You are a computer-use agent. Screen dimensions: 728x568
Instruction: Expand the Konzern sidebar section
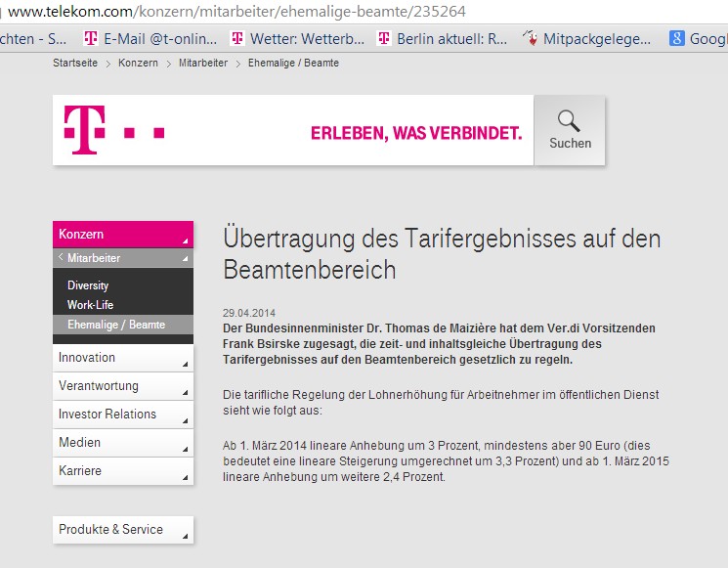click(x=122, y=235)
